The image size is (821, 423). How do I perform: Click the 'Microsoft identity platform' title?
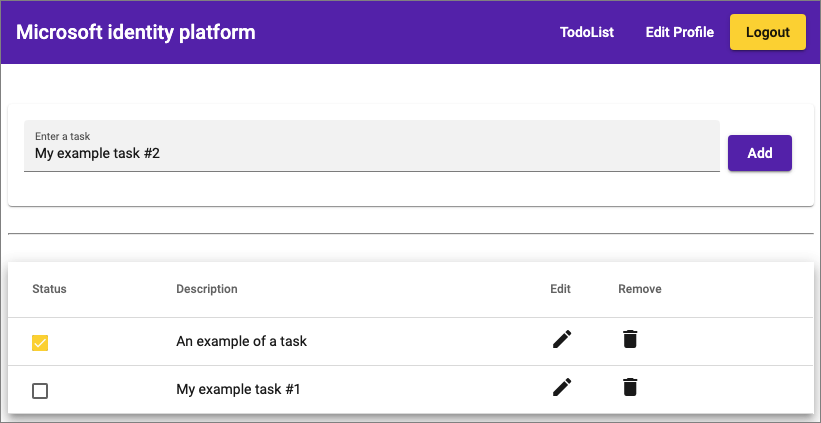click(136, 32)
